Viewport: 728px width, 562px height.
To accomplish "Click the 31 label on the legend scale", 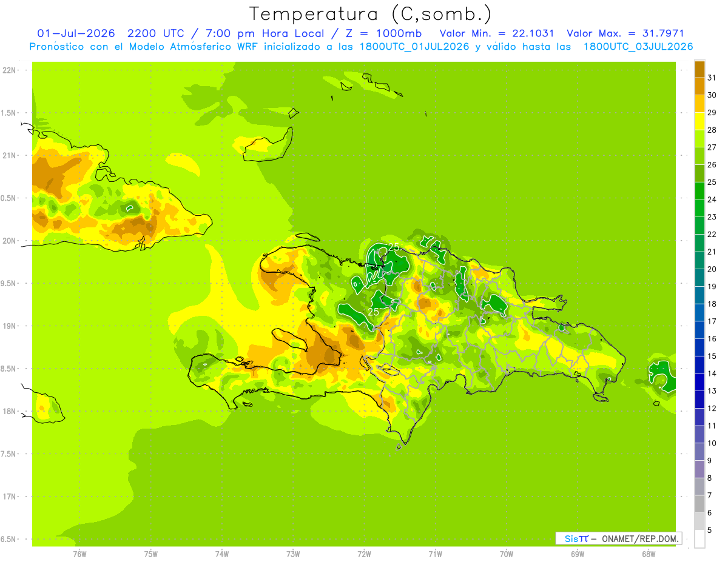I will pos(712,78).
